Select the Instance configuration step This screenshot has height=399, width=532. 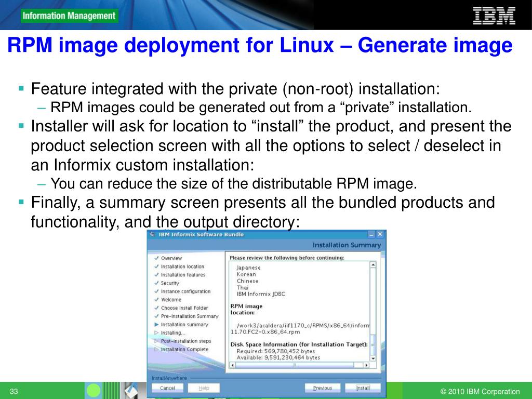point(185,291)
